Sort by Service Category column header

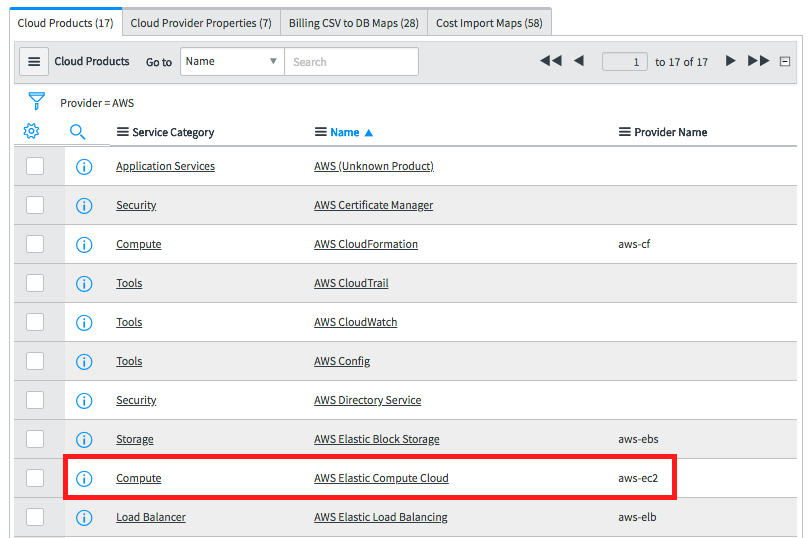coord(173,133)
